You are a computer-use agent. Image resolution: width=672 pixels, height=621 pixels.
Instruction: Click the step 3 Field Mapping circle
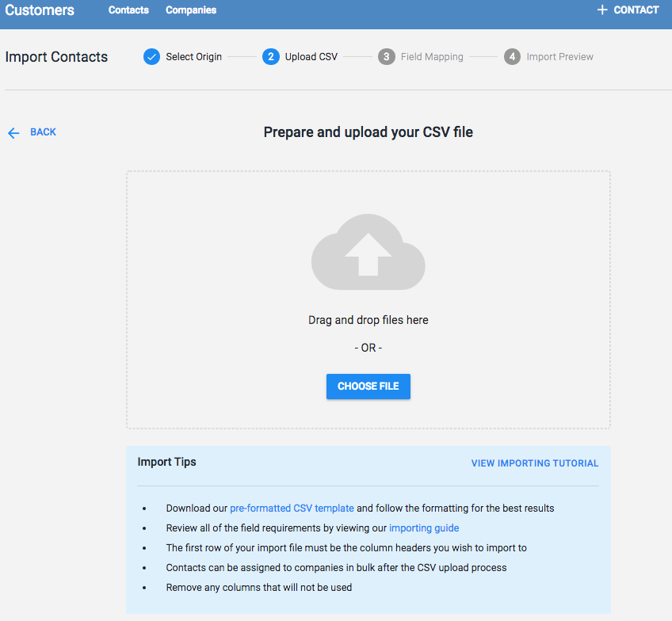point(386,56)
